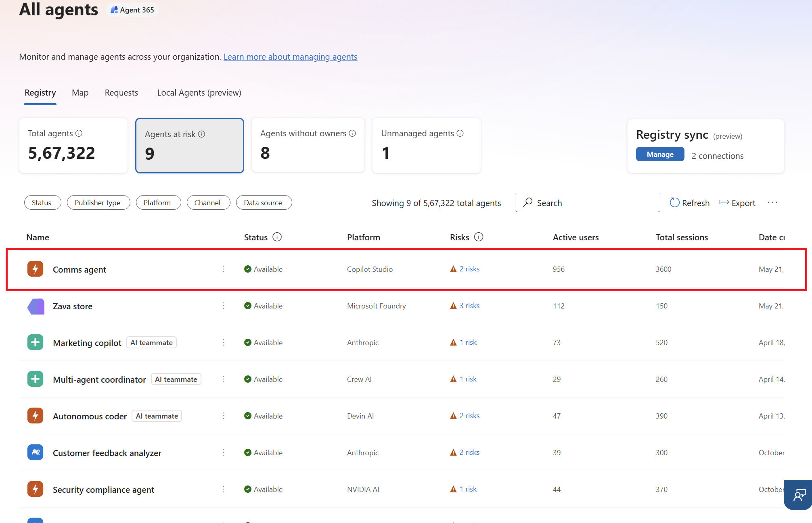Switch to the Registry tab
Viewport: 812px width, 523px height.
pos(40,93)
